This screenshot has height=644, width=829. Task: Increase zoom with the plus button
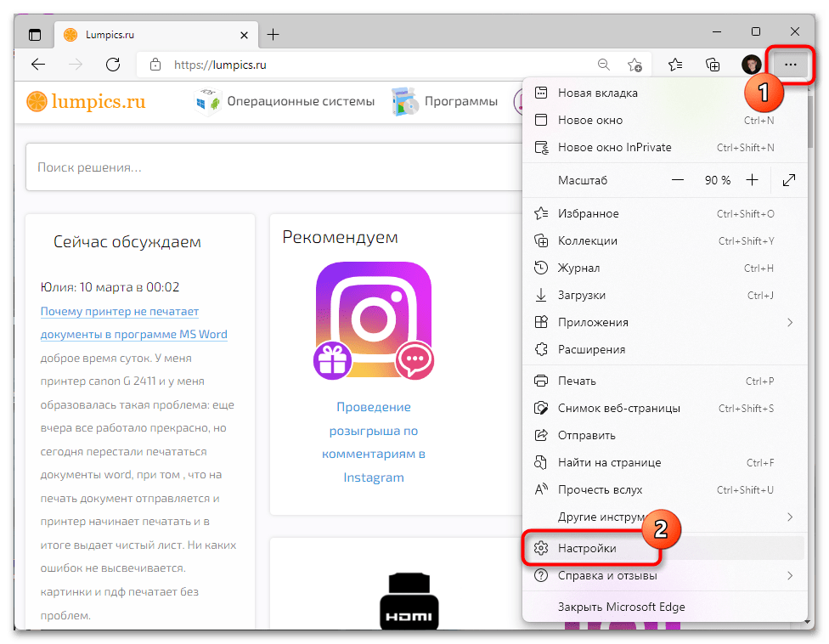click(752, 180)
